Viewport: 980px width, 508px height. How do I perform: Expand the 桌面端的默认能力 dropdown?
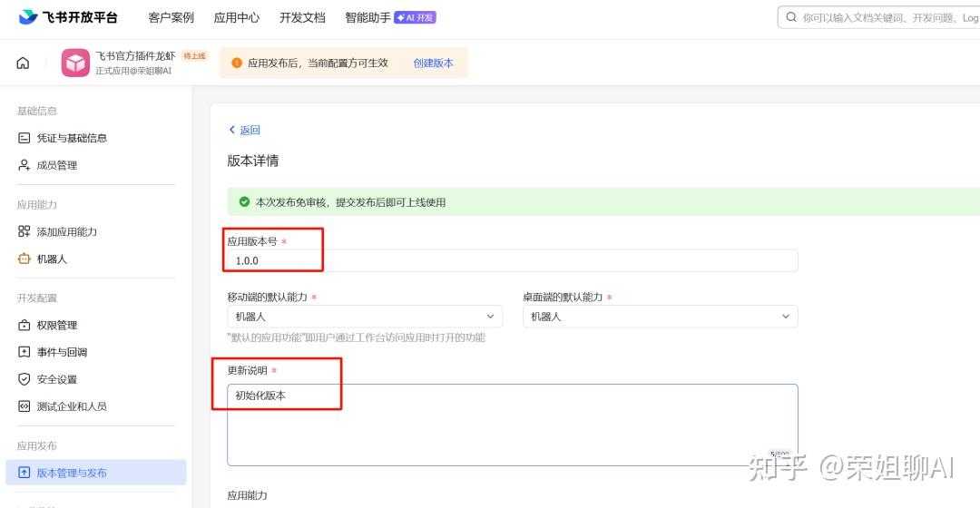pyautogui.click(x=660, y=317)
